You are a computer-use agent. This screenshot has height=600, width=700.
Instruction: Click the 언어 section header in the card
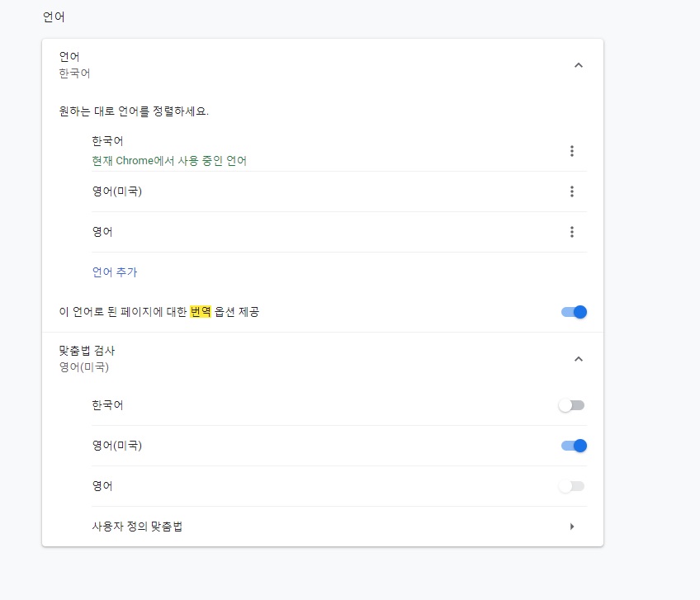[69, 57]
